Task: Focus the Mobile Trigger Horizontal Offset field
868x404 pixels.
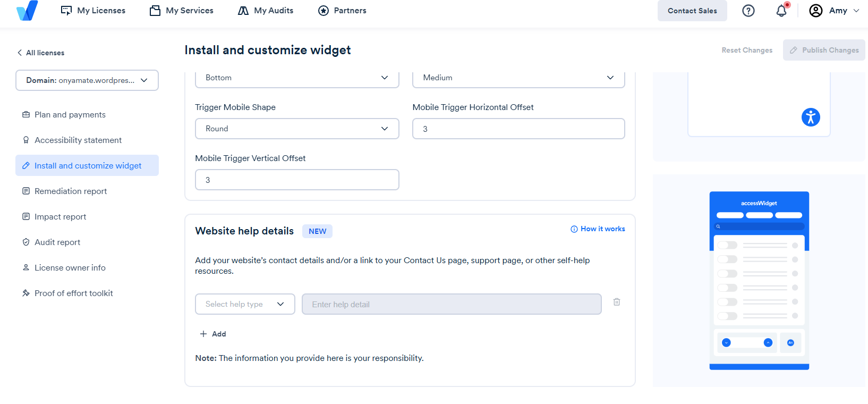Action: pyautogui.click(x=518, y=129)
